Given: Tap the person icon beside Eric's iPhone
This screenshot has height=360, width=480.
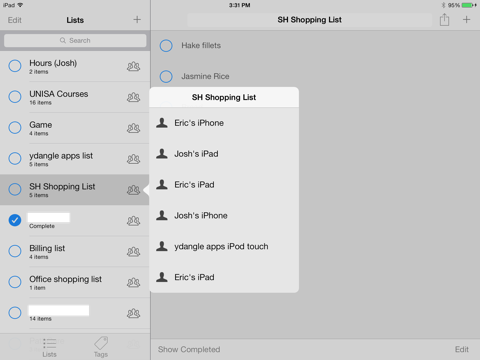Looking at the screenshot, I should pyautogui.click(x=162, y=123).
